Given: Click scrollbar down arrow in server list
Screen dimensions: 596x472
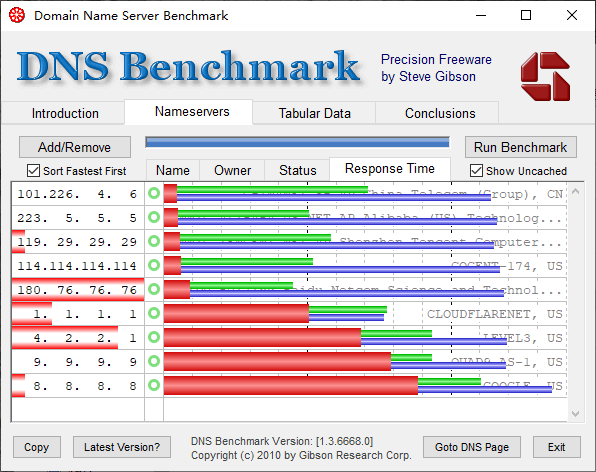Looking at the screenshot, I should [575, 414].
